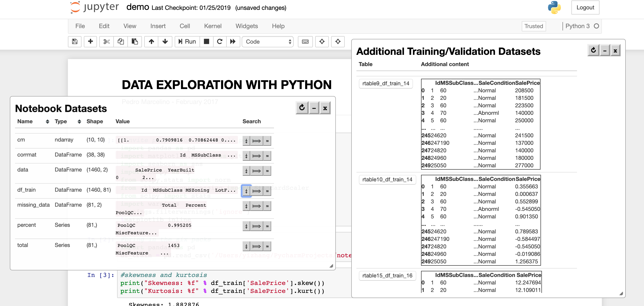The width and height of the screenshot is (644, 306).
Task: Click the last crosshair icon in the toolbar
Action: pos(338,41)
